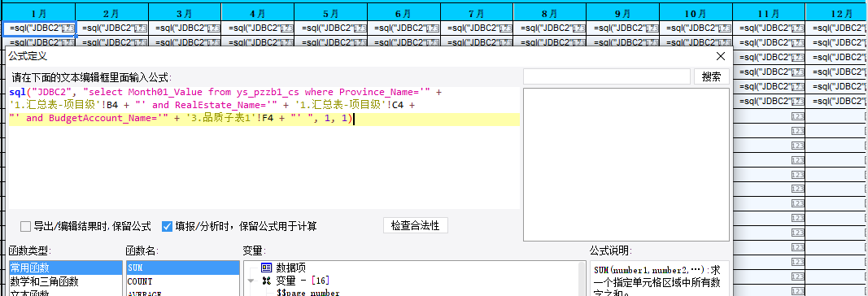Select the =sql cell directly under 8月 header

point(550,28)
